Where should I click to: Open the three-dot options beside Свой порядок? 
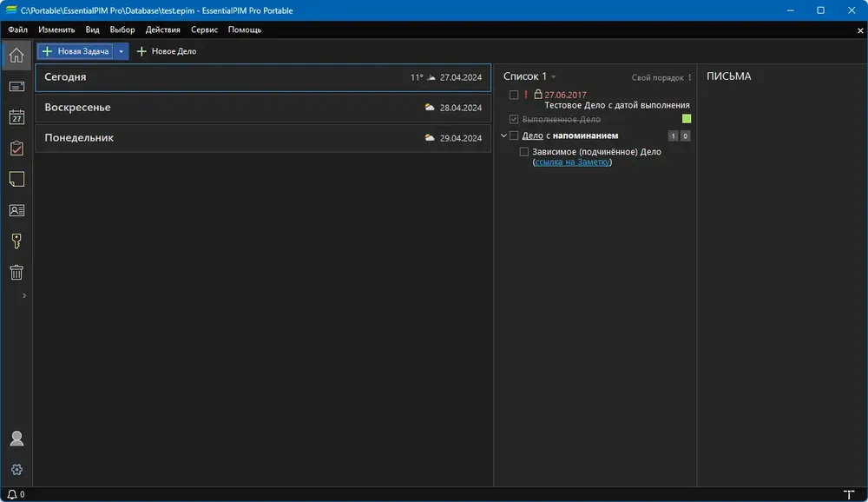690,77
